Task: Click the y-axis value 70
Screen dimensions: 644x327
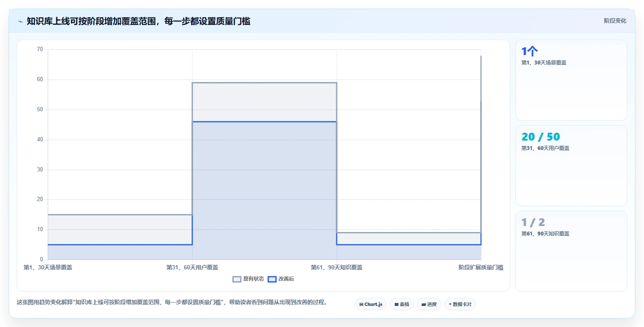Action: (x=40, y=49)
